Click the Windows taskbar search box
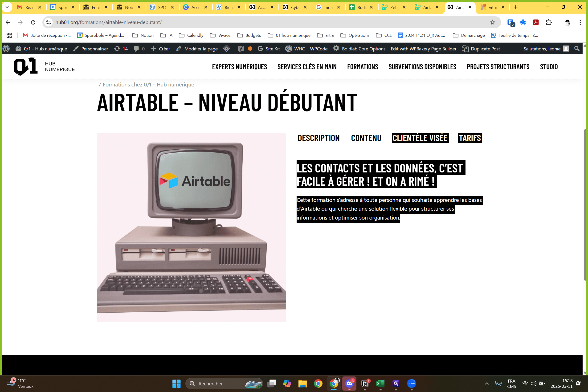Viewport: 588px width, 392px height. (x=224, y=384)
